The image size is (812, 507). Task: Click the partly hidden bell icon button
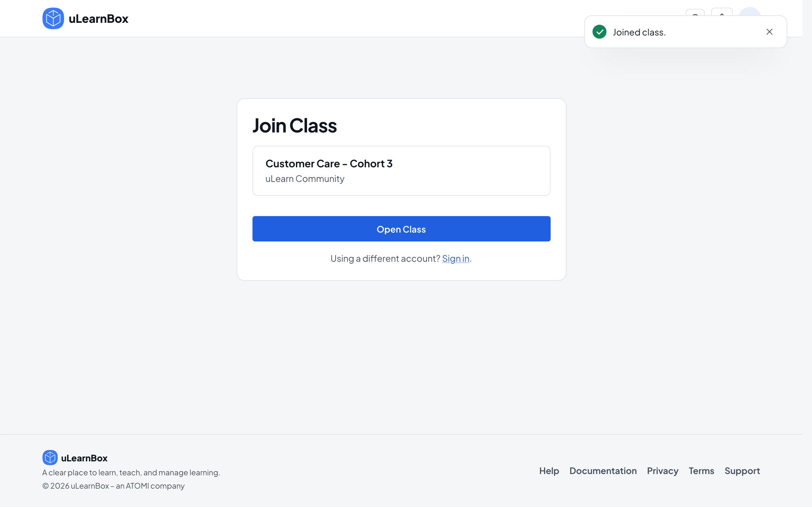(x=722, y=12)
